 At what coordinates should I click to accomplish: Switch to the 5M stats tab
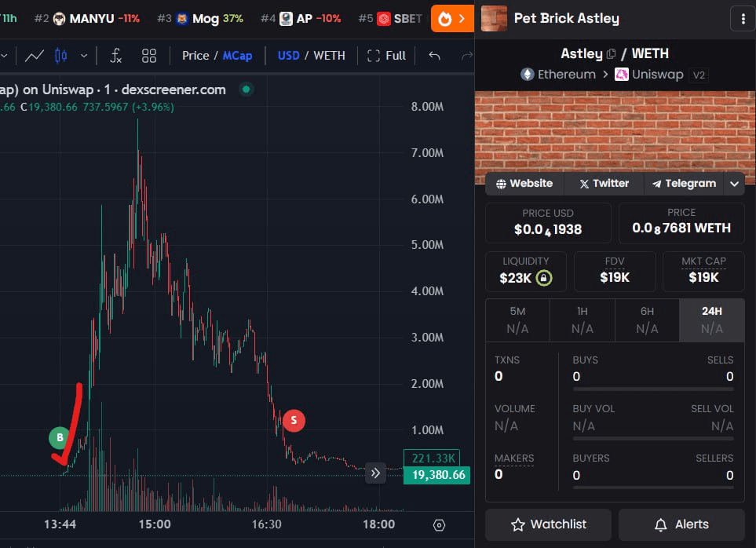(x=518, y=320)
